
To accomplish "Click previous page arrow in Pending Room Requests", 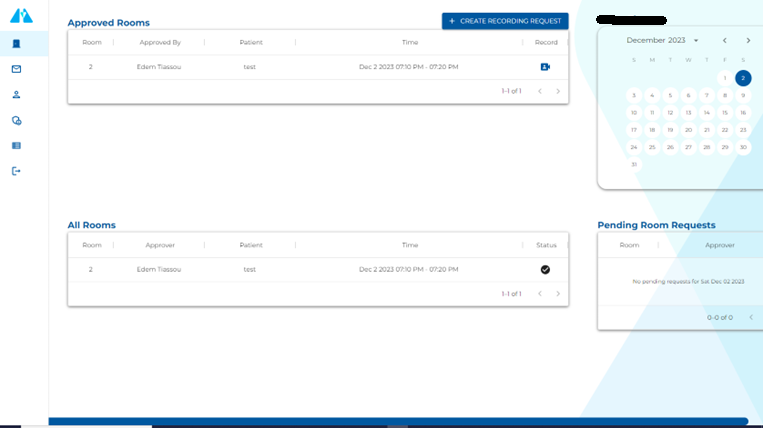I will (751, 317).
